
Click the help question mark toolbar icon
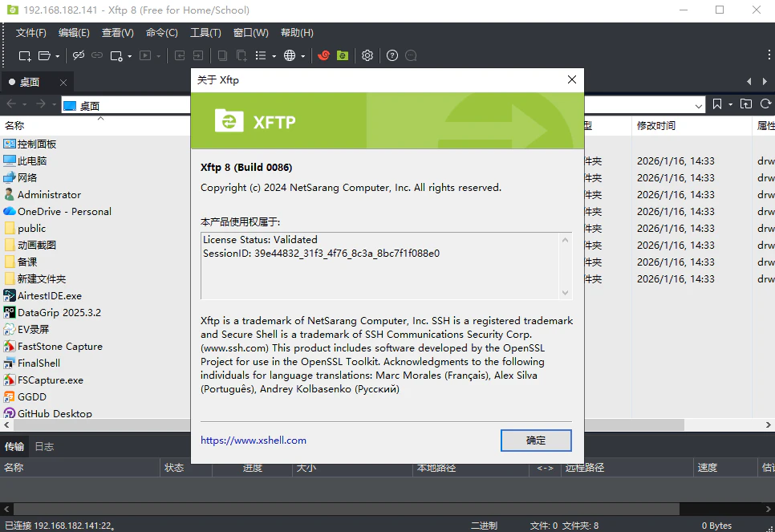391,55
